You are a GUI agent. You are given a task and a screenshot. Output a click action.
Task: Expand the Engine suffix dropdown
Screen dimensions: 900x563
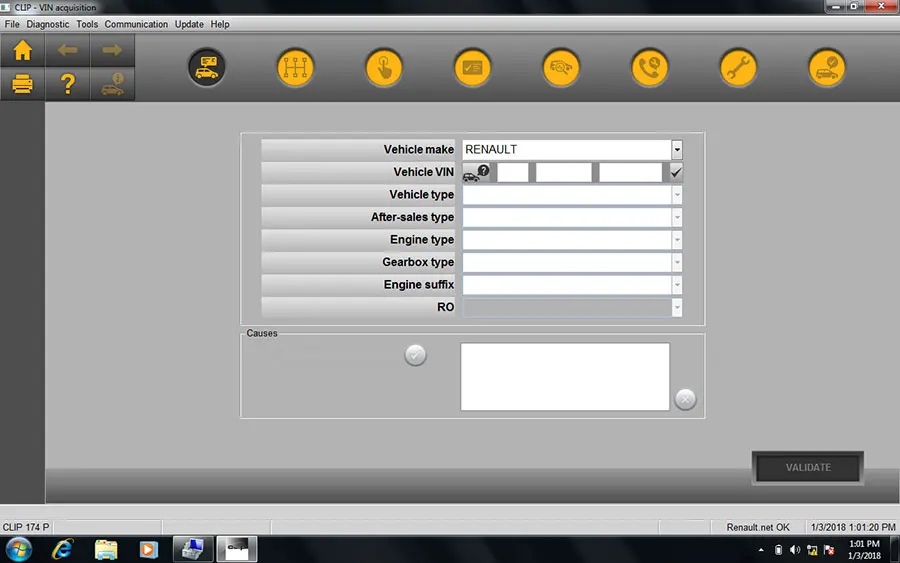677,285
